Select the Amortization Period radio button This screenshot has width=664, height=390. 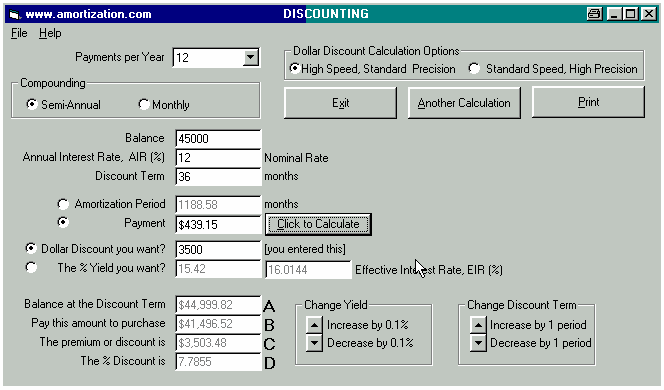click(x=63, y=204)
